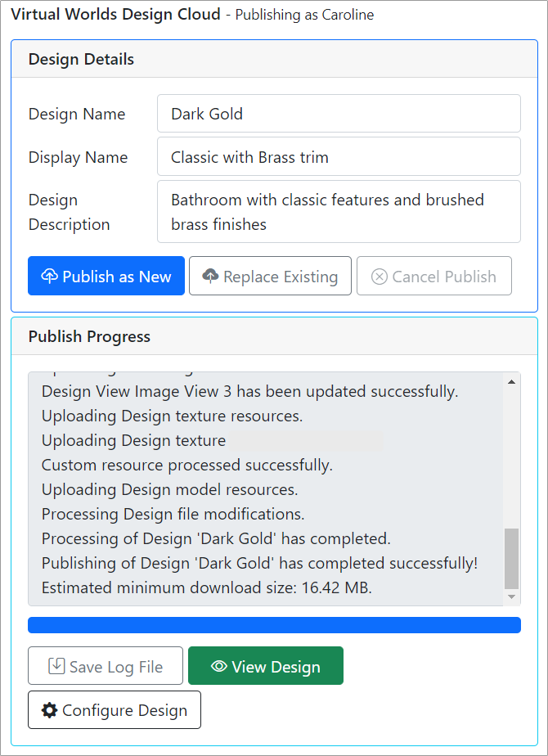This screenshot has width=548, height=756.
Task: Select the 'Processing Design file modifications.' log line
Action: (173, 514)
